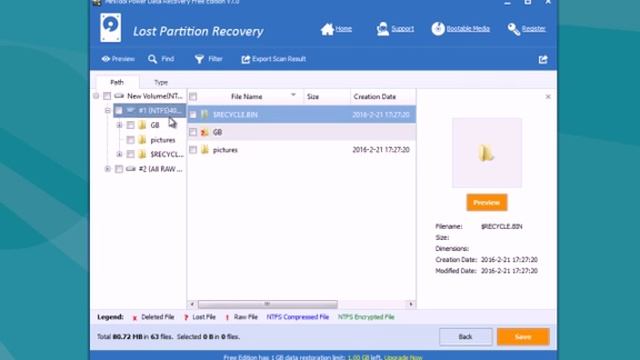Click the File Name sort arrow

coord(293,95)
